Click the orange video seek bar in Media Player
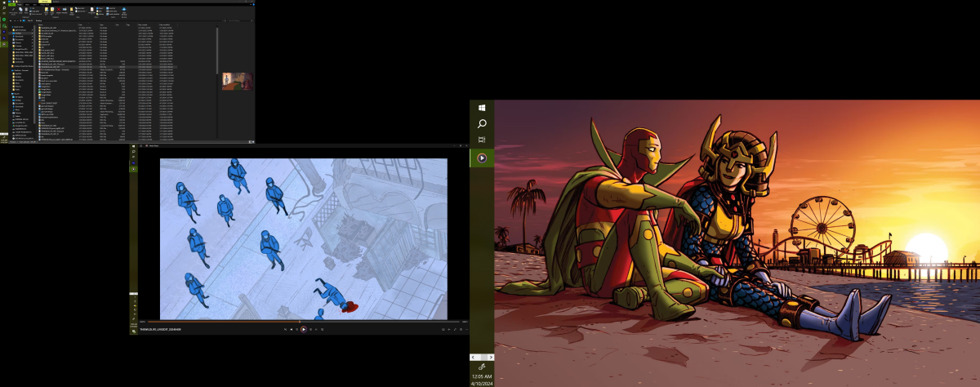The width and height of the screenshot is (980, 387). coord(303,320)
